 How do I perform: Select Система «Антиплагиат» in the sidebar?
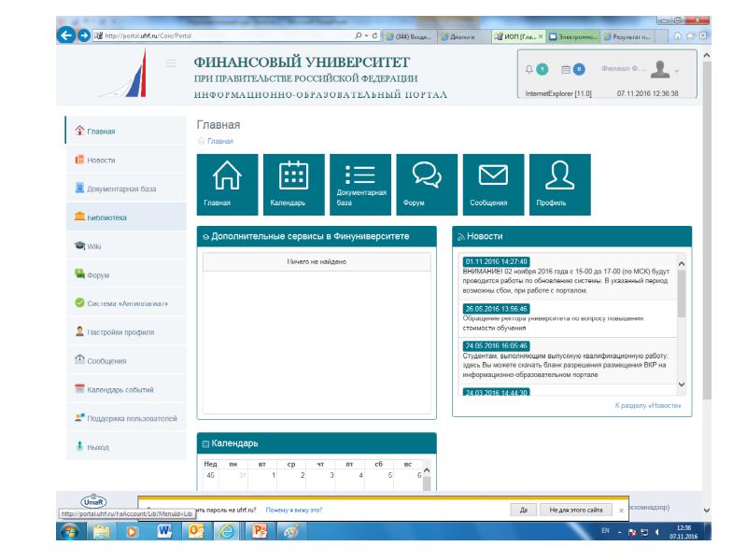tap(120, 304)
